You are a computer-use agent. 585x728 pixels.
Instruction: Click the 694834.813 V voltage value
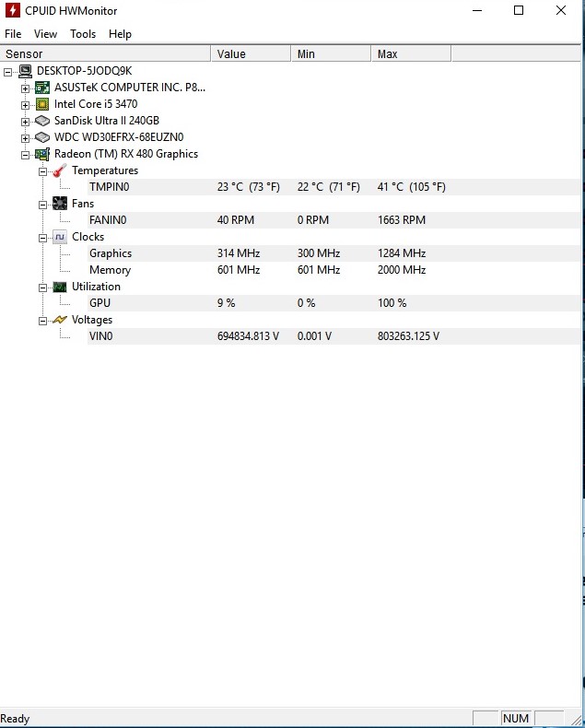tap(248, 336)
